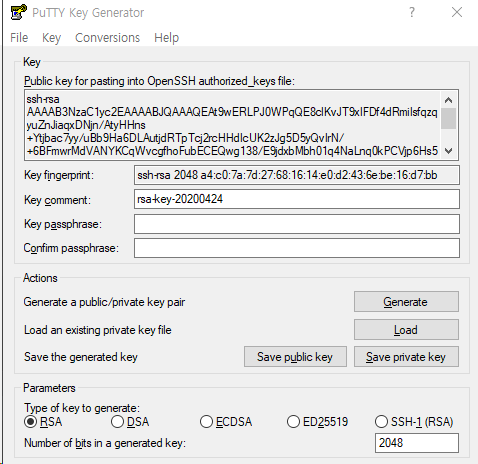Click the Generate button

pos(406,302)
